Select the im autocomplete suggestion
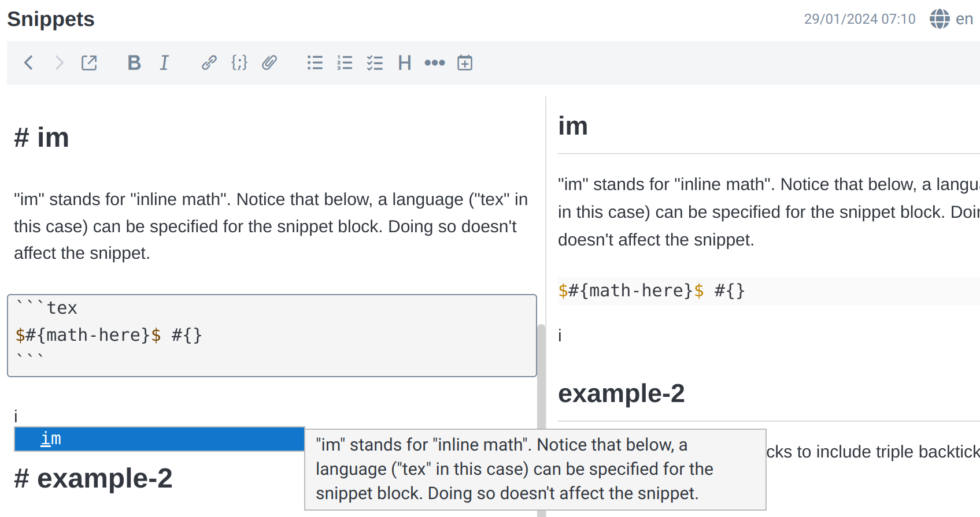This screenshot has height=517, width=980. 160,439
